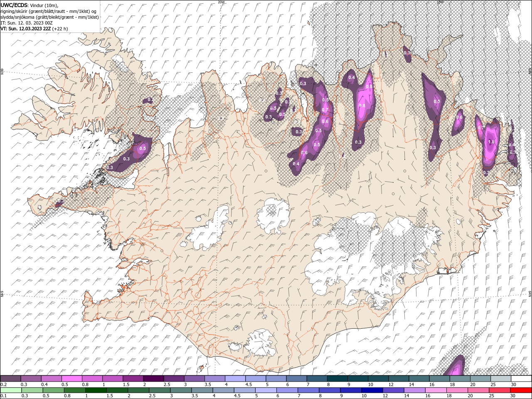Pick the lightest green rain swatch between 0.1 and 0.3
The image size is (532, 399).
point(10,390)
